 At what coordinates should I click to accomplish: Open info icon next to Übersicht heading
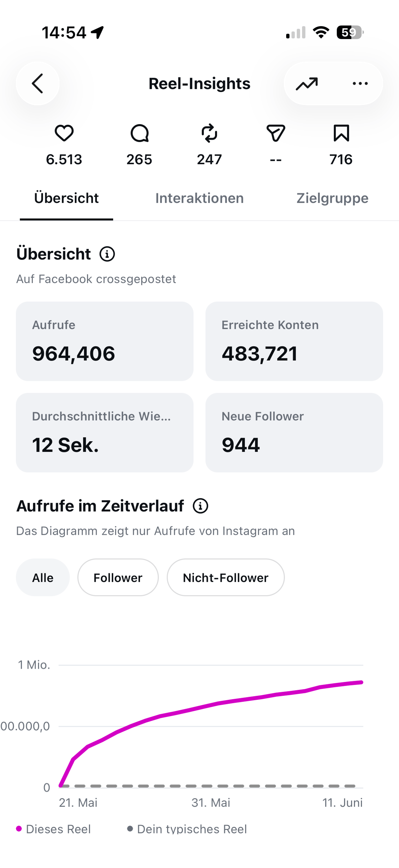[107, 254]
